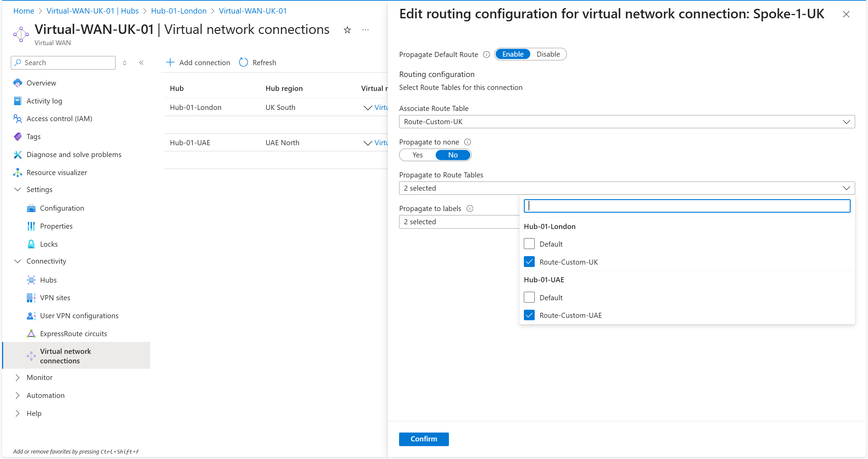Click the sidebar Search box
Screen dimensions: 868x459
[63, 63]
